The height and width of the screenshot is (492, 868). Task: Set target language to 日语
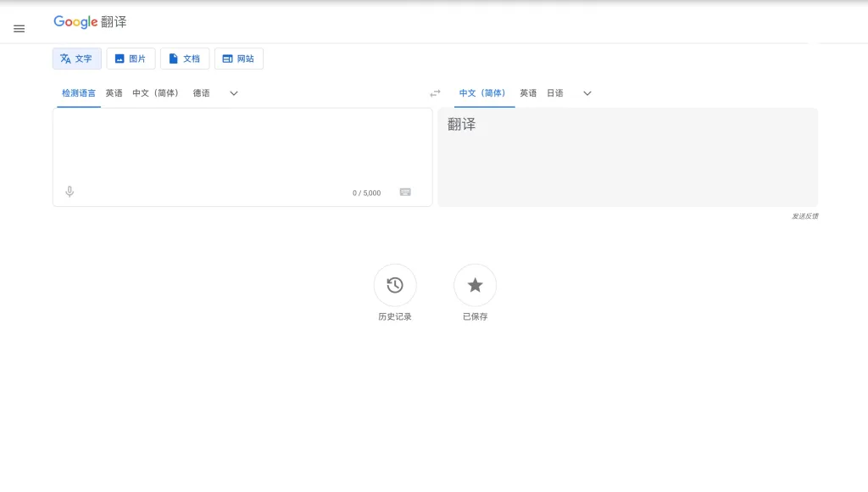pos(554,93)
